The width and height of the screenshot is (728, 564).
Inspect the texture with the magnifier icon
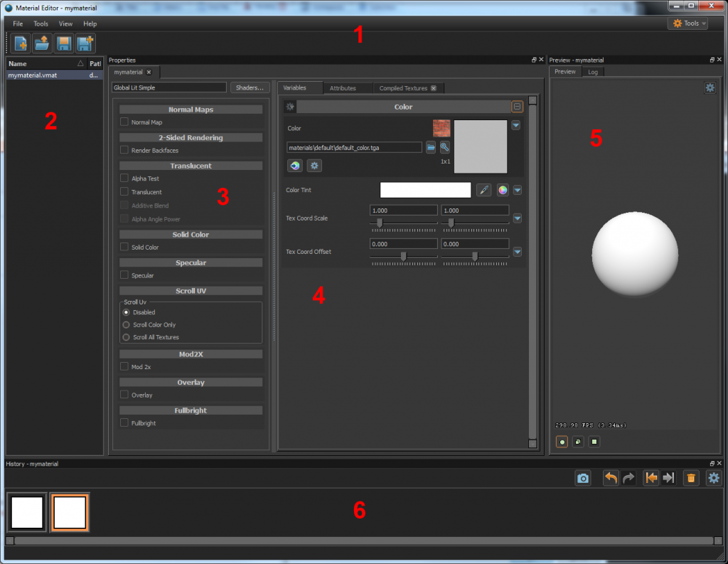446,147
